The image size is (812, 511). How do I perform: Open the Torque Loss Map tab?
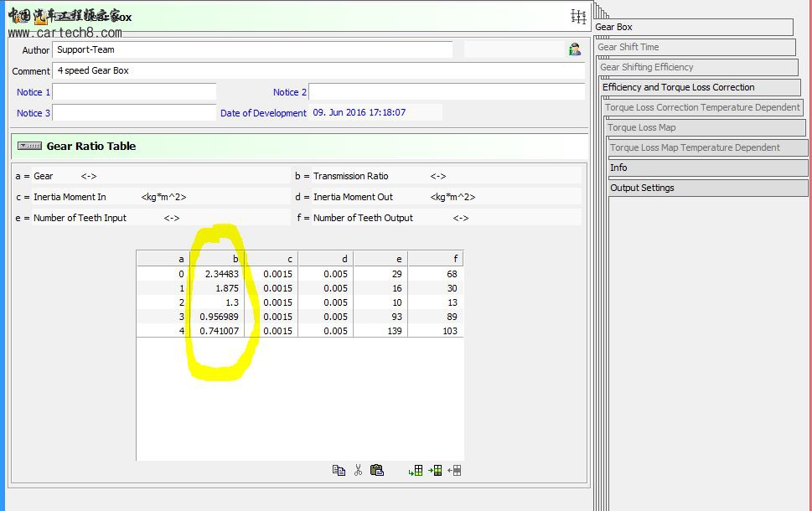coord(706,127)
